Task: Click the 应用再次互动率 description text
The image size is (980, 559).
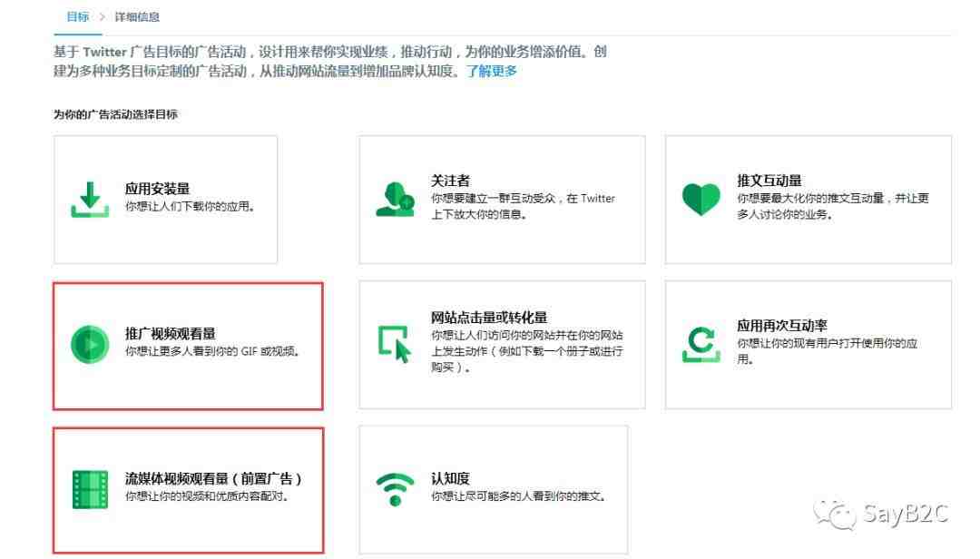Action: pyautogui.click(x=828, y=351)
